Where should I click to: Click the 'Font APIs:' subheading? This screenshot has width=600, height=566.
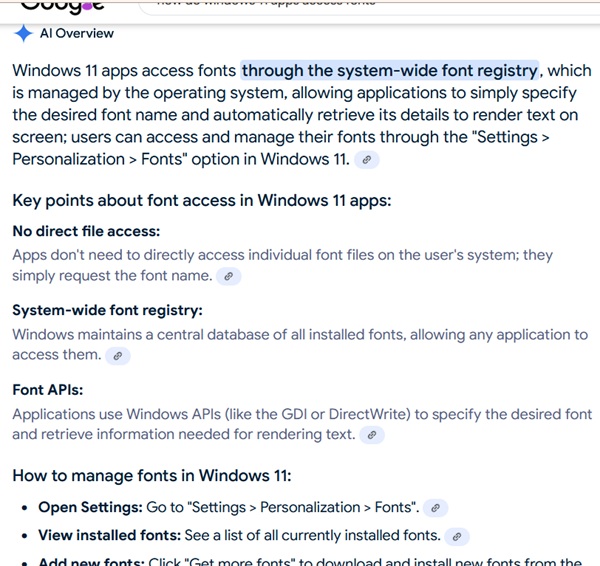(47, 390)
